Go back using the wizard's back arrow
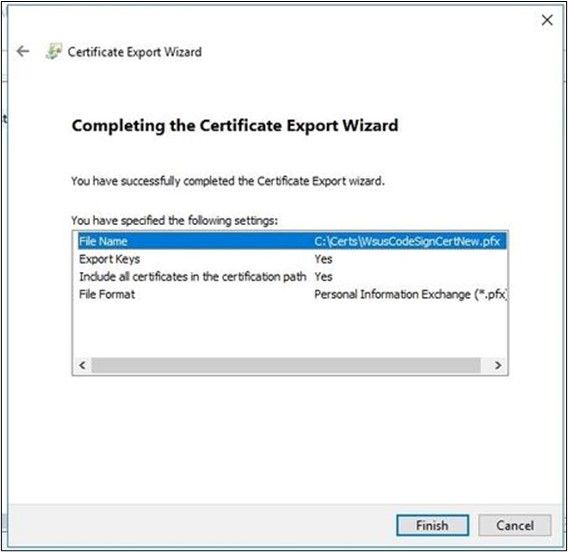Screen dimensions: 568x552 click(x=23, y=51)
